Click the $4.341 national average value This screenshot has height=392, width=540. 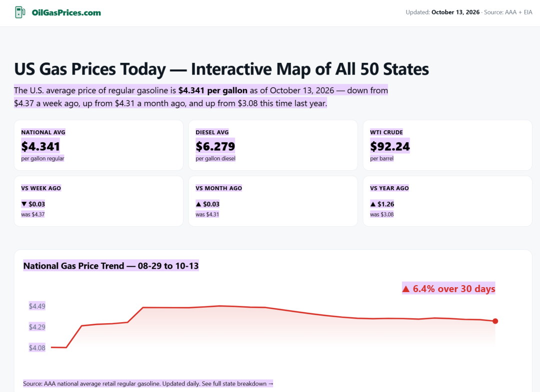40,146
